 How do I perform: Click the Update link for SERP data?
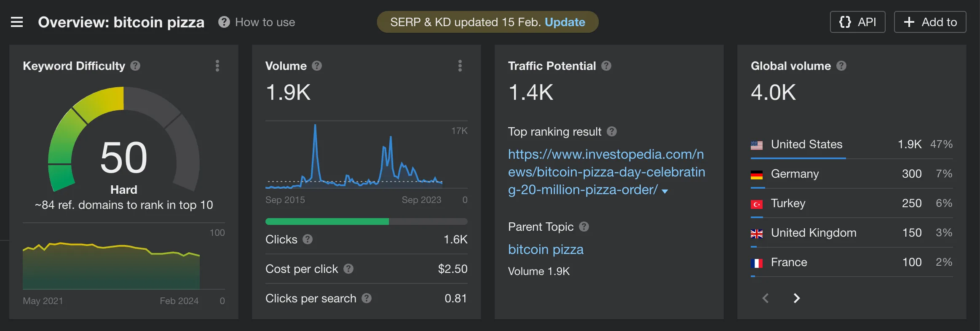point(565,22)
